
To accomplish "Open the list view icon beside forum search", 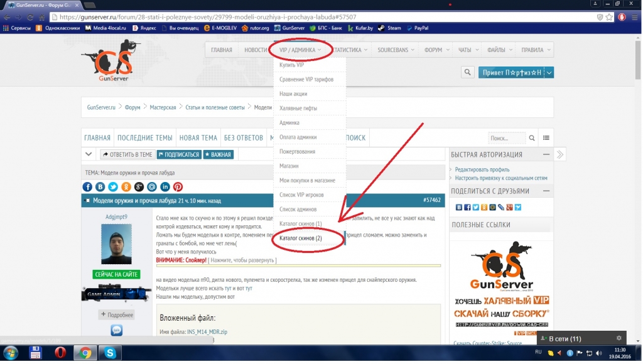I will (546, 138).
